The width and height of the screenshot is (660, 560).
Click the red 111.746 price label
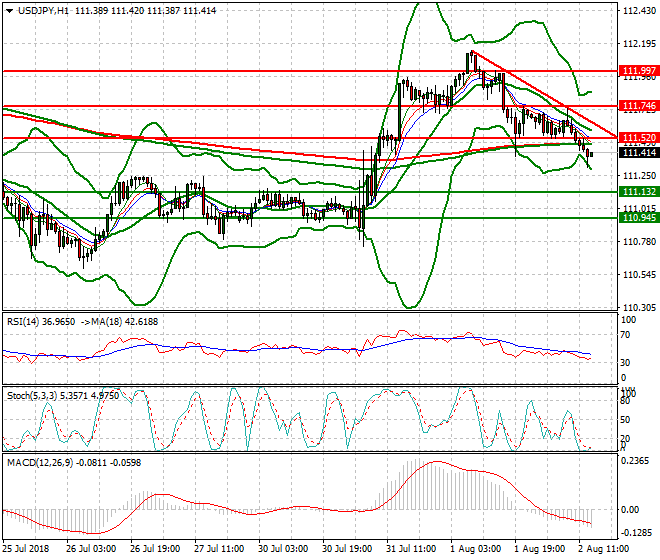tap(639, 106)
